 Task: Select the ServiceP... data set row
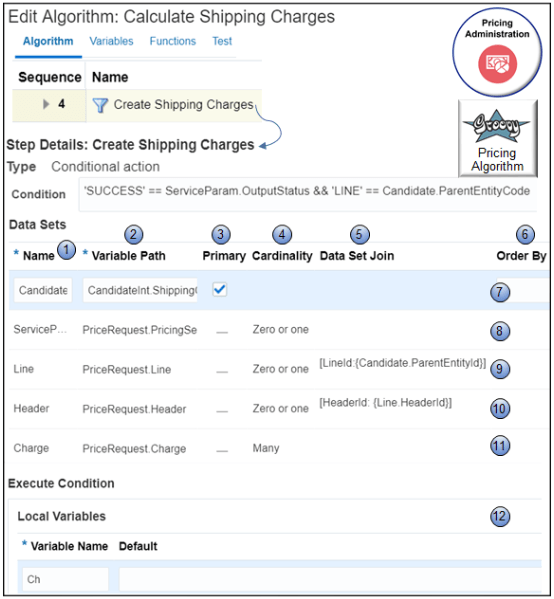pyautogui.click(x=40, y=329)
